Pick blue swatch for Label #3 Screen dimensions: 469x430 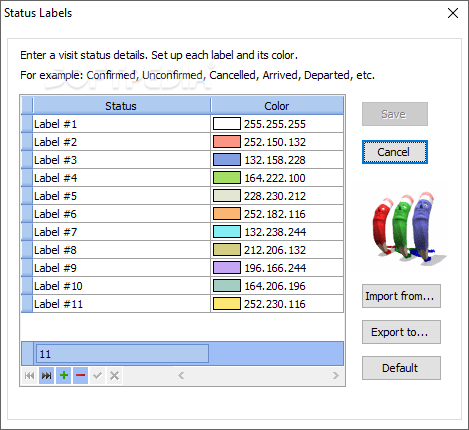coord(227,160)
